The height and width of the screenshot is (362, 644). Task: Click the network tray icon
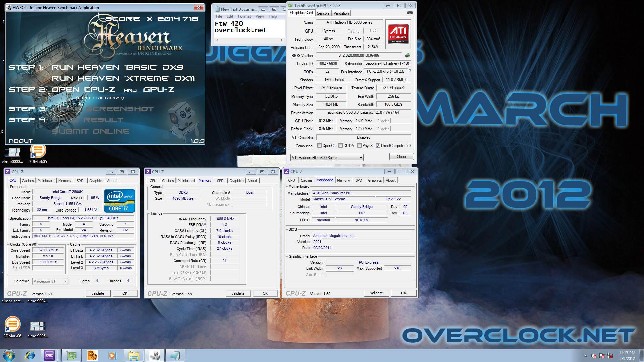(610, 356)
